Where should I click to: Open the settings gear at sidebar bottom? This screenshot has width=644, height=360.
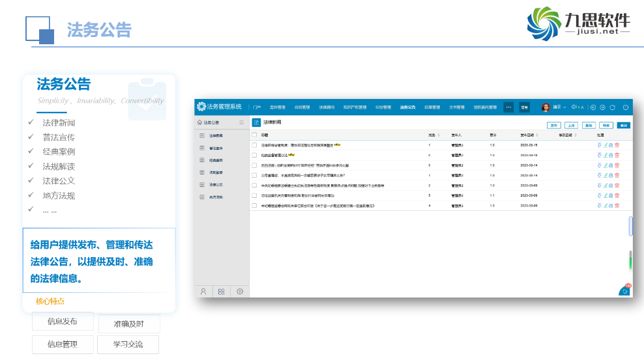[x=240, y=292]
